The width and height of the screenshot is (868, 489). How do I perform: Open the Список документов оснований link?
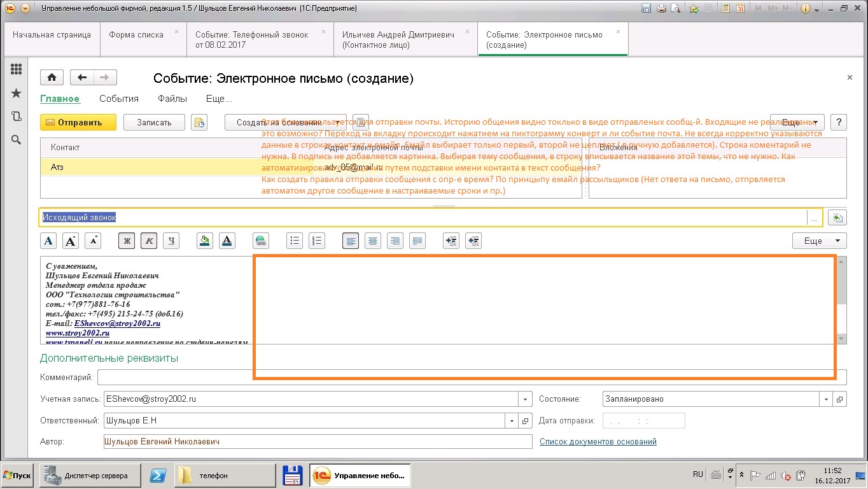tap(598, 441)
